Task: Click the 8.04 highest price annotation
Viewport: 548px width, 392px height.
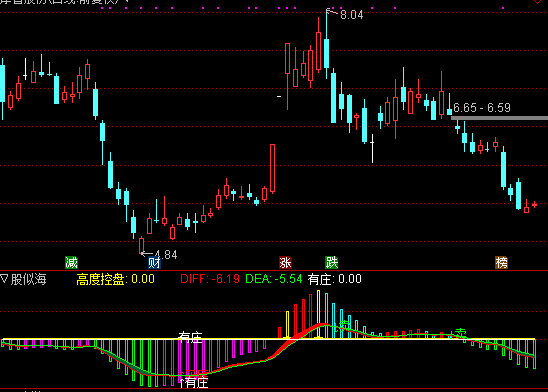Action: tap(352, 15)
